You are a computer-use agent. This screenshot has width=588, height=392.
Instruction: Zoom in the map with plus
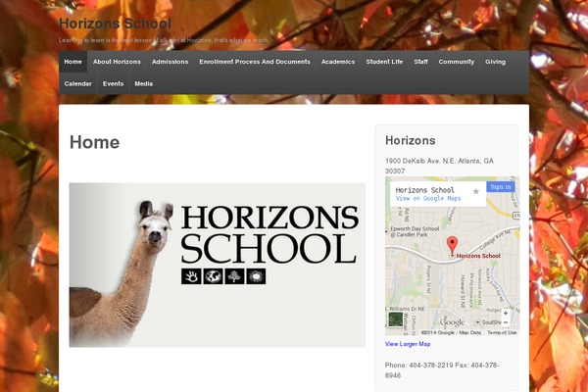[506, 313]
